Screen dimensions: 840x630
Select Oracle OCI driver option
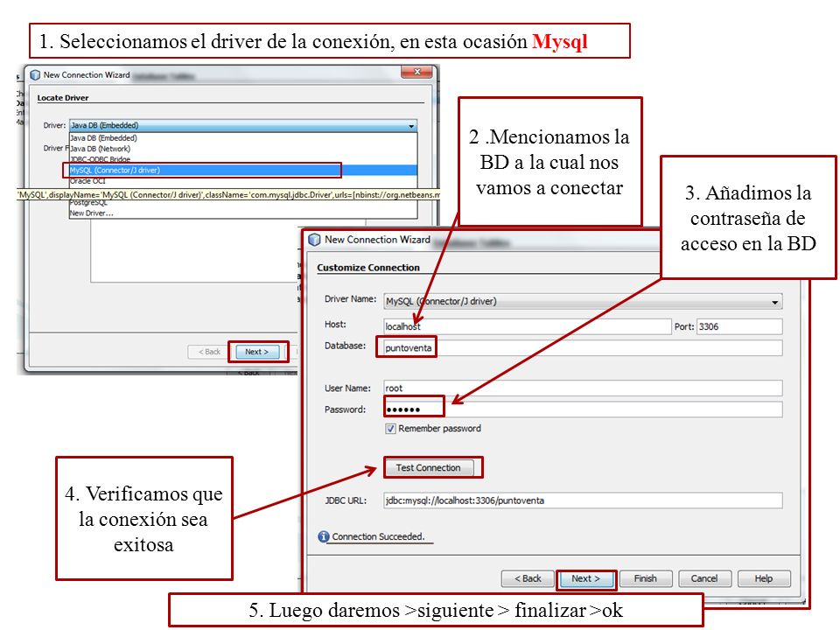pyautogui.click(x=243, y=181)
